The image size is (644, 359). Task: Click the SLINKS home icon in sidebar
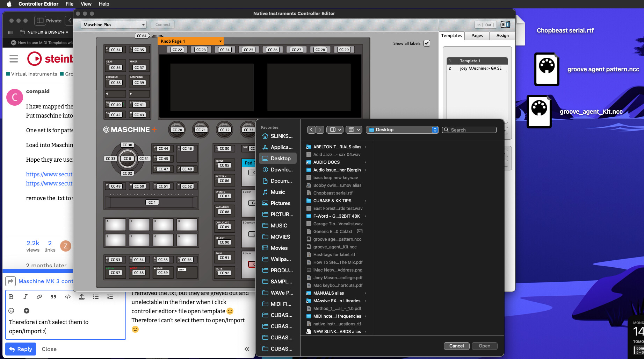pyautogui.click(x=265, y=136)
